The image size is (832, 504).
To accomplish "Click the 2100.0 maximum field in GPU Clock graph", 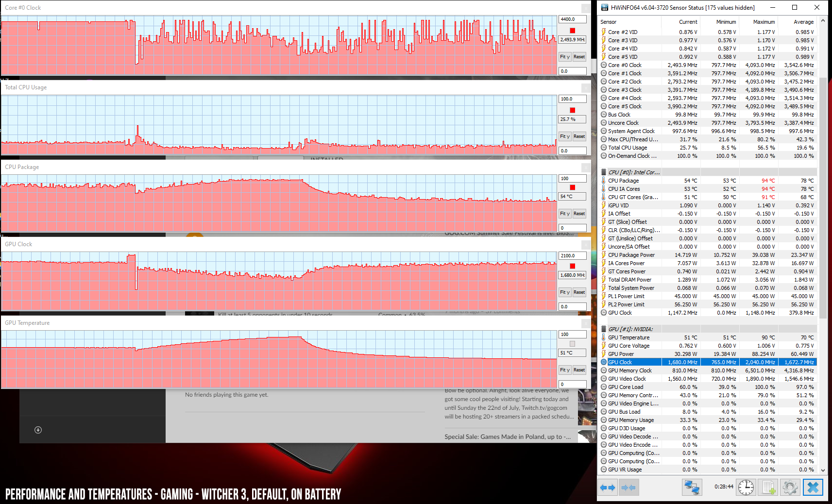I will [572, 255].
